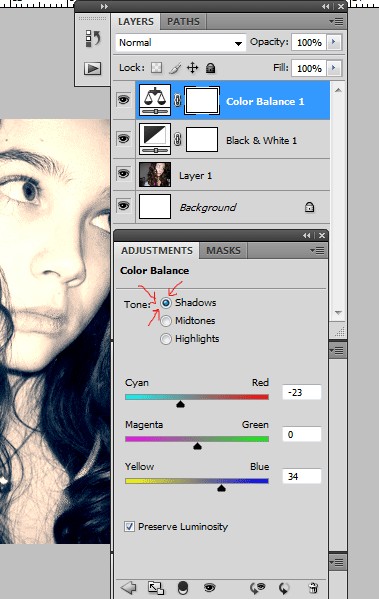This screenshot has width=379, height=599.
Task: Click Cyan-Red slider handle
Action: point(180,404)
